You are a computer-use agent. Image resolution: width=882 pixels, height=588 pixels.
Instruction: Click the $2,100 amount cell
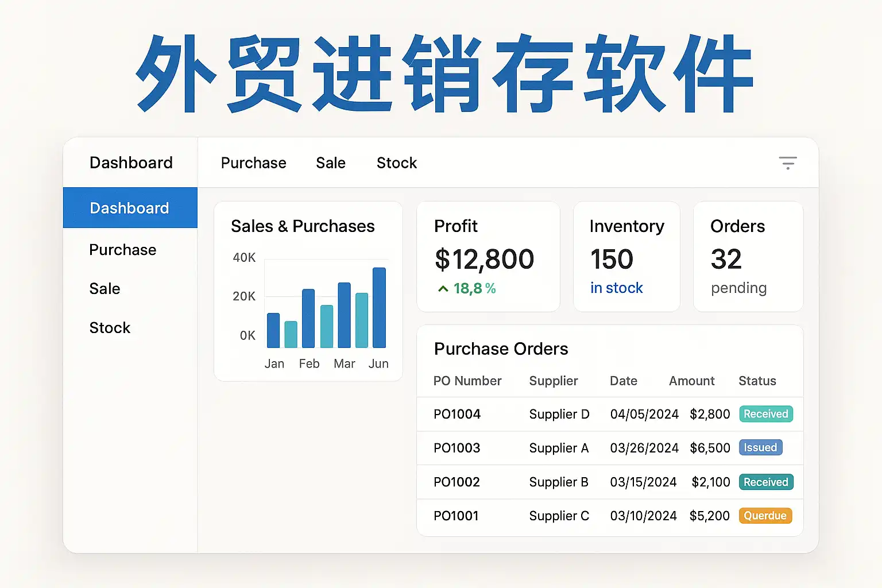coord(711,482)
